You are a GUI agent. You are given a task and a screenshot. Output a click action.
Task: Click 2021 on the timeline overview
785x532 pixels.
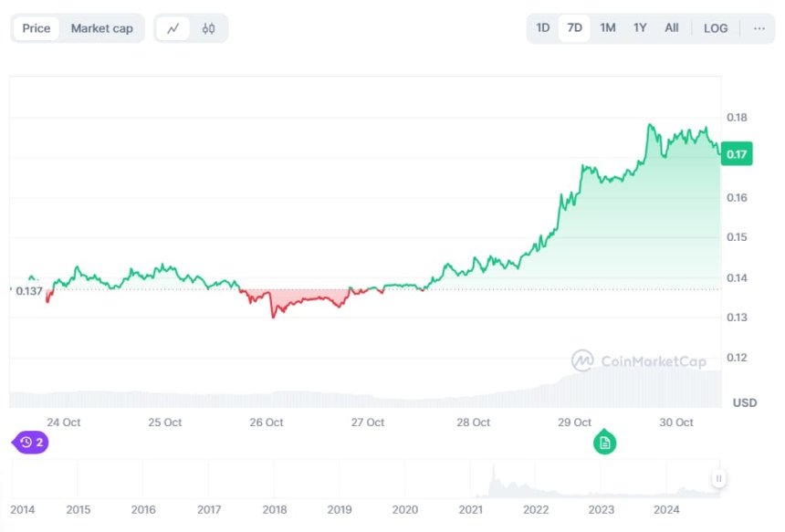click(x=470, y=509)
